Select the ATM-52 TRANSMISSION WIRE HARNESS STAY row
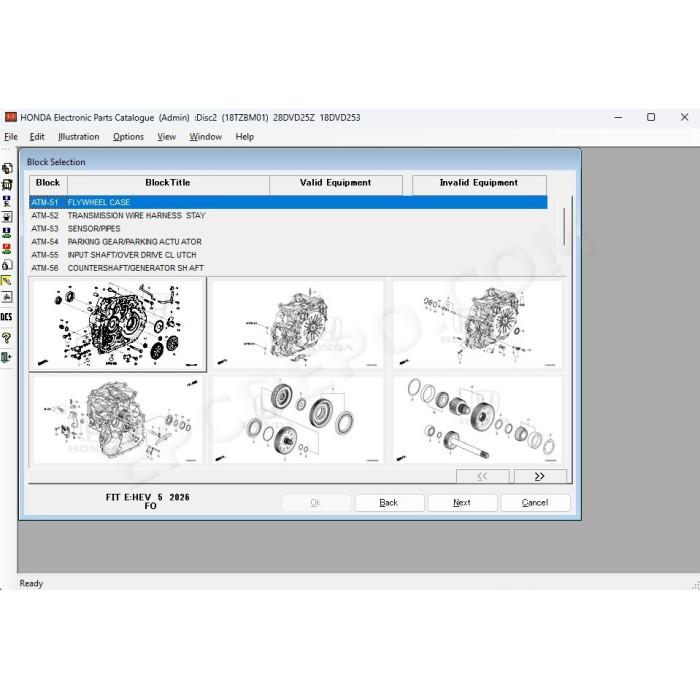Image resolution: width=700 pixels, height=700 pixels. click(x=288, y=216)
